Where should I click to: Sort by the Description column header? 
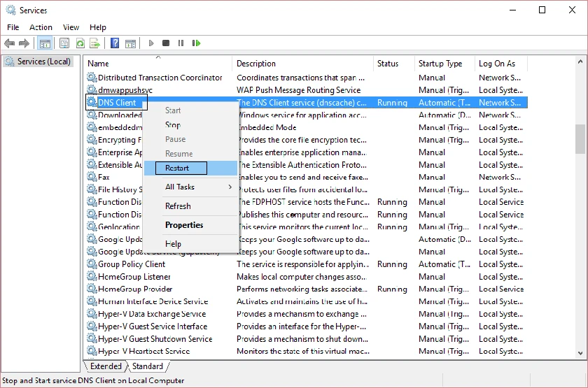303,64
